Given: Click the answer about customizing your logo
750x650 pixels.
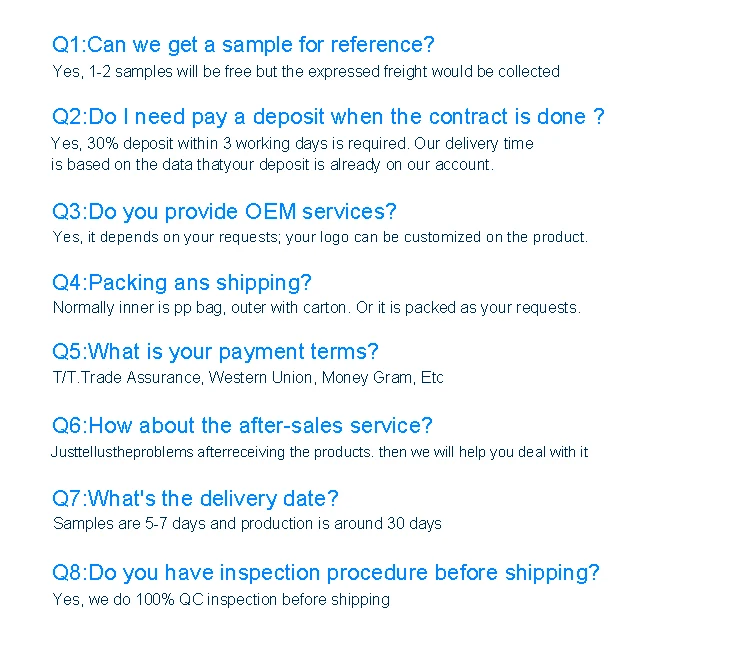Looking at the screenshot, I should point(320,238).
